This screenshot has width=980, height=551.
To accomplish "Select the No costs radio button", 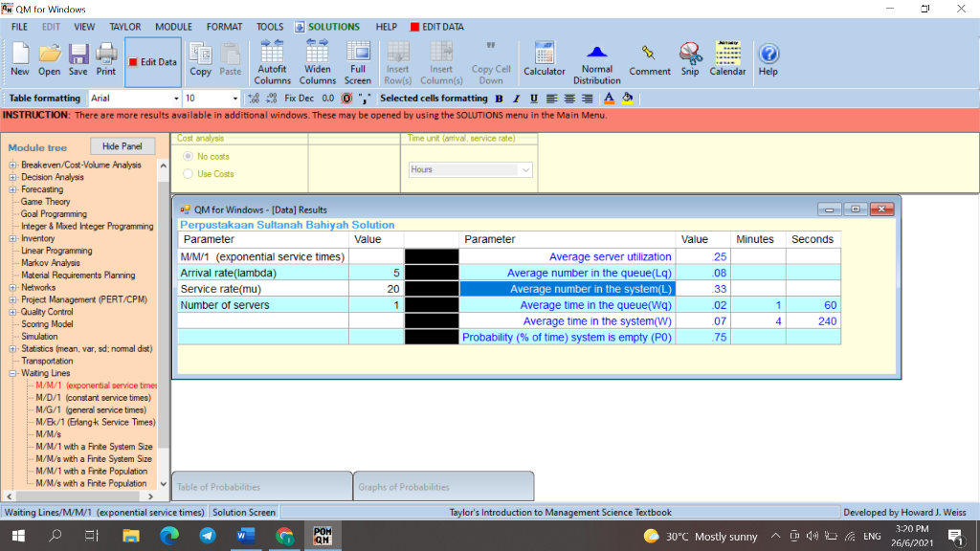I will [189, 157].
